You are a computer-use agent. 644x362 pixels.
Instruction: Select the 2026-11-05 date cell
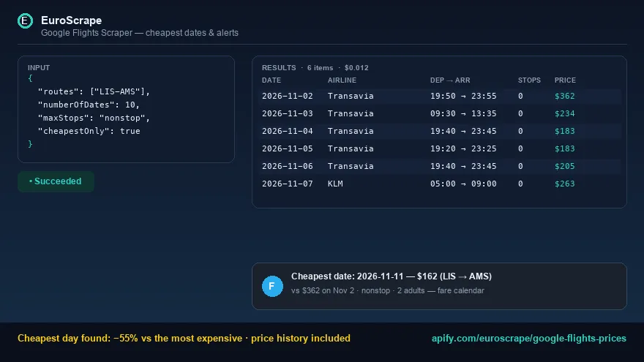pos(288,148)
